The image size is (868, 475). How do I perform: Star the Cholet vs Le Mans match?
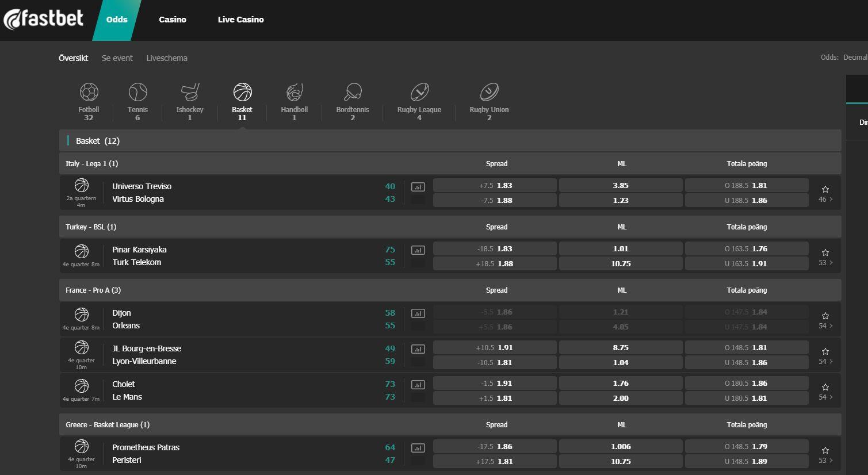tap(825, 386)
